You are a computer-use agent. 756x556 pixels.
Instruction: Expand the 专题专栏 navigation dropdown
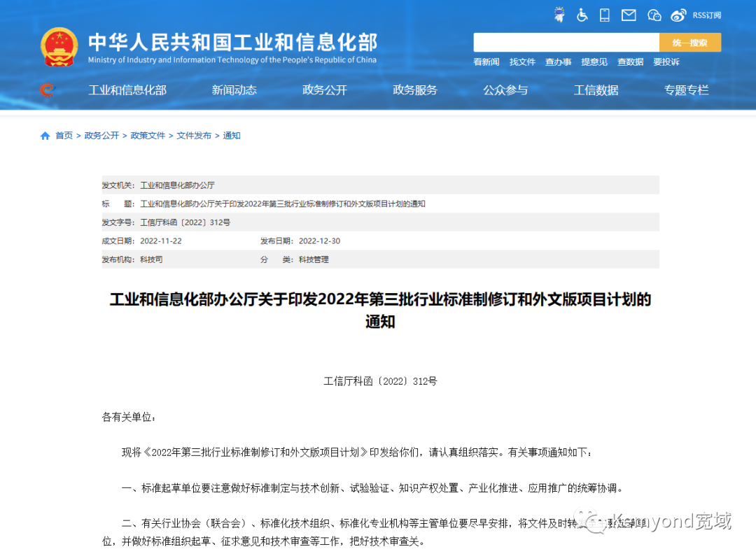(686, 90)
